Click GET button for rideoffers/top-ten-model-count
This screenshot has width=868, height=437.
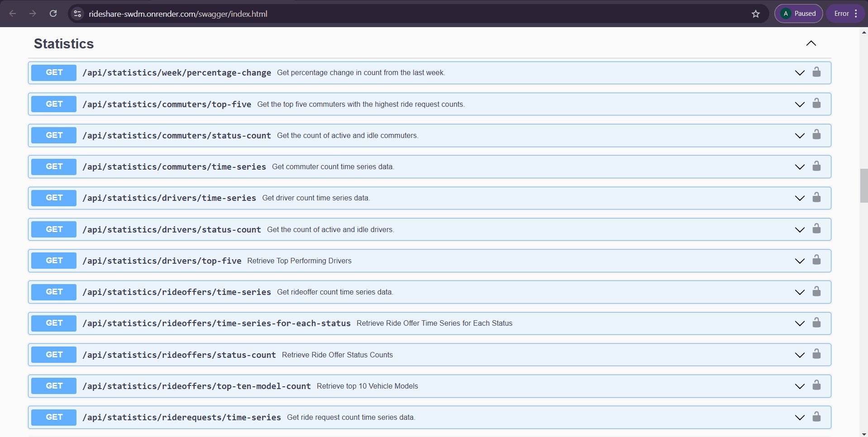point(54,386)
